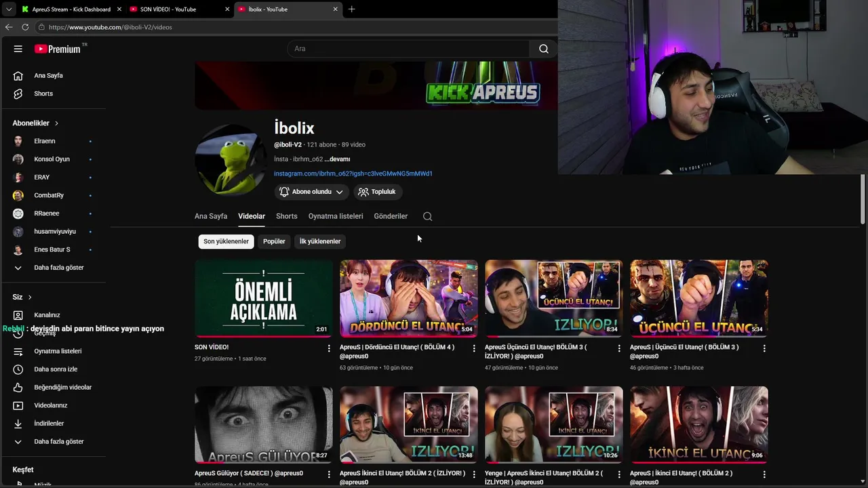
Task: Open the İKİNCİ EL UTANÇ 9:06 thumbnail
Action: coord(699,425)
